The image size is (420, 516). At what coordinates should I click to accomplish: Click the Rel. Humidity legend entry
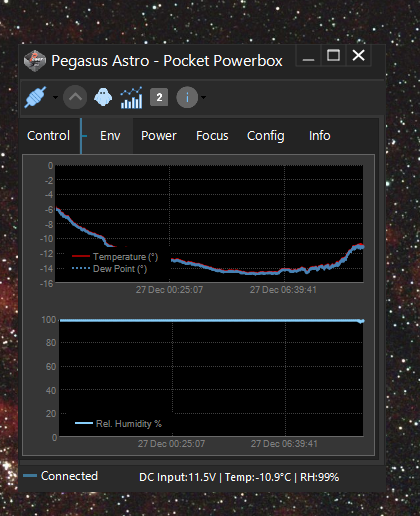118,424
